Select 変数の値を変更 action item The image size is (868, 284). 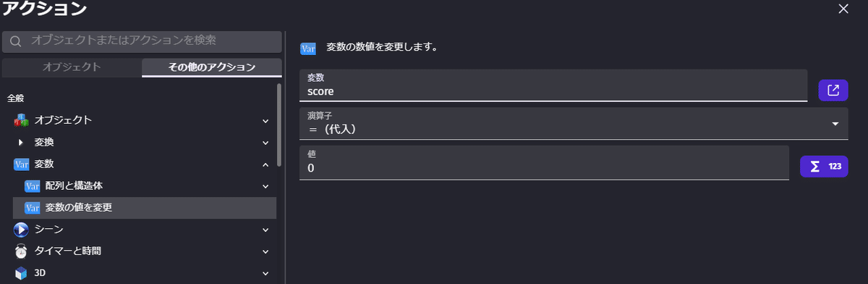145,208
